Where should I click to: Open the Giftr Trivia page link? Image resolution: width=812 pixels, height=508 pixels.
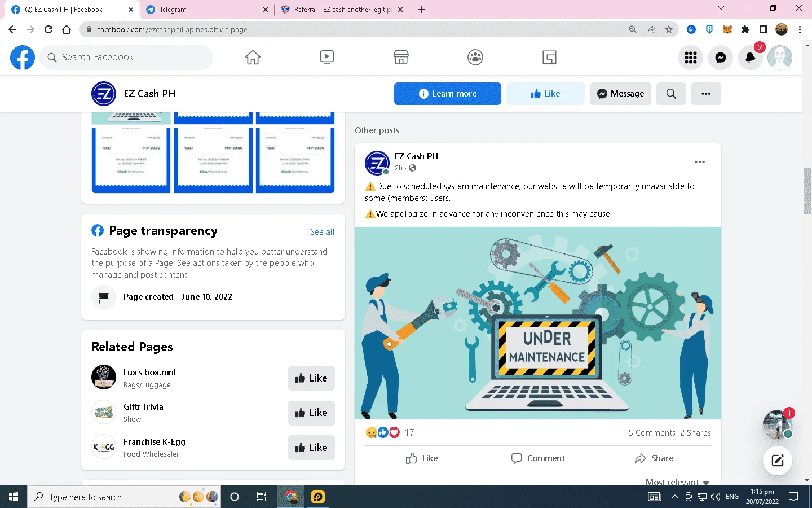(x=143, y=407)
